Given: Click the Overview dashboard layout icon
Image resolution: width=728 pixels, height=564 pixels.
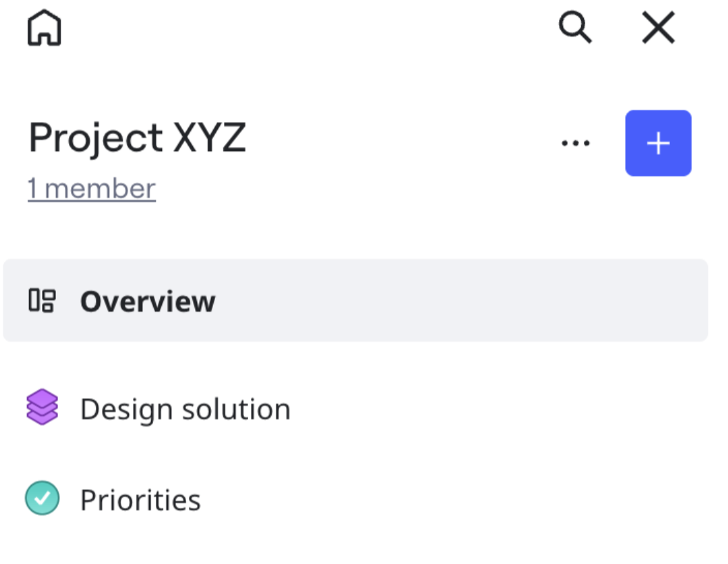Looking at the screenshot, I should pyautogui.click(x=41, y=301).
